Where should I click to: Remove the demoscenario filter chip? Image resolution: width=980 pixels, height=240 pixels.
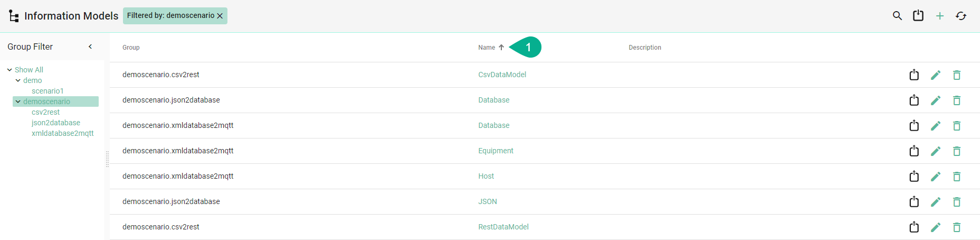tap(220, 16)
